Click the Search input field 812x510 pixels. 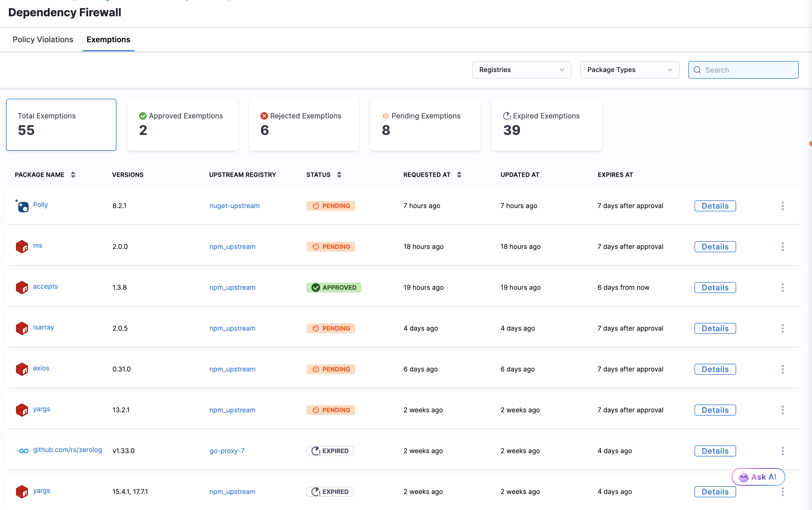click(x=743, y=70)
